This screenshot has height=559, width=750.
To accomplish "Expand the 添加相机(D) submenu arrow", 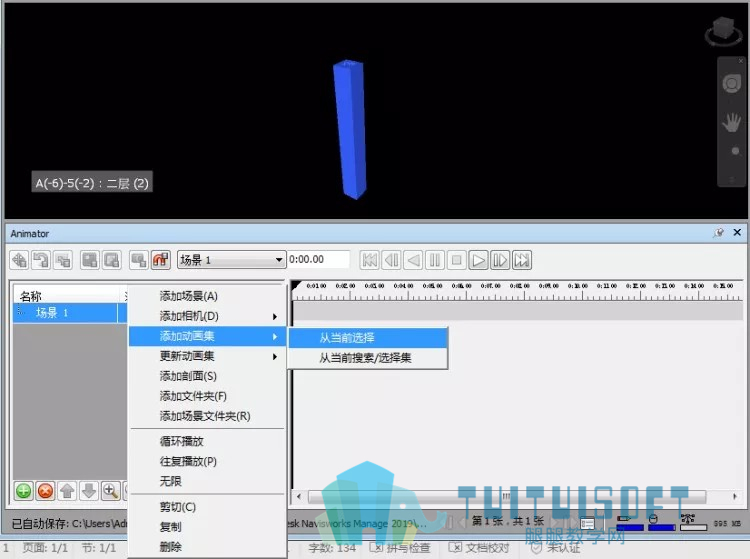I will click(x=275, y=317).
